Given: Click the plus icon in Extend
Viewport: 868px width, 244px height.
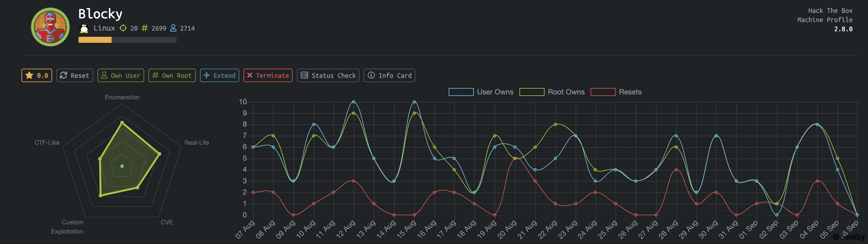Looking at the screenshot, I should tap(206, 75).
